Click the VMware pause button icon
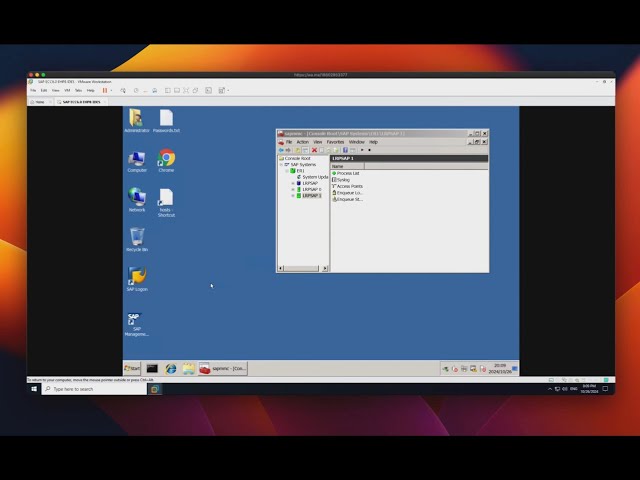Screen dimensions: 640x480 (105, 90)
